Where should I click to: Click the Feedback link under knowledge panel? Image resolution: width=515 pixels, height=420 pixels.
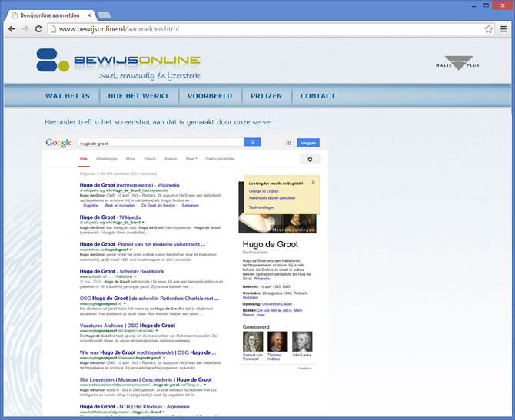click(x=305, y=368)
